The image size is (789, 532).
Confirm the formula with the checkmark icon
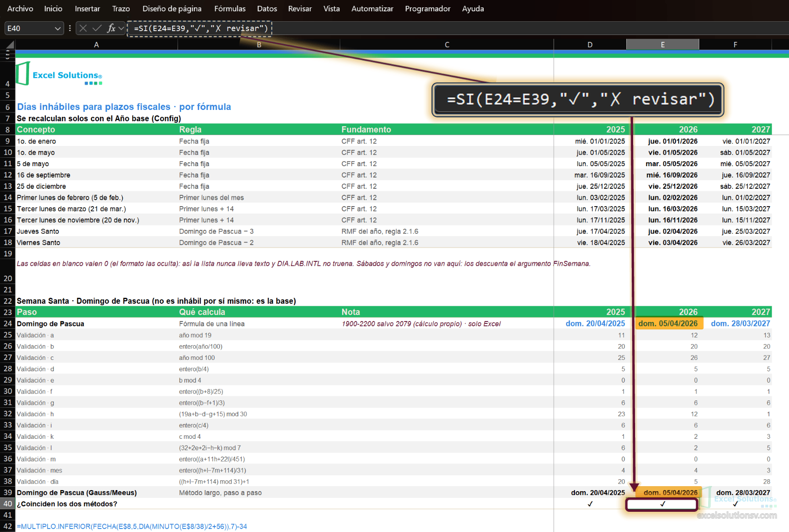click(97, 28)
